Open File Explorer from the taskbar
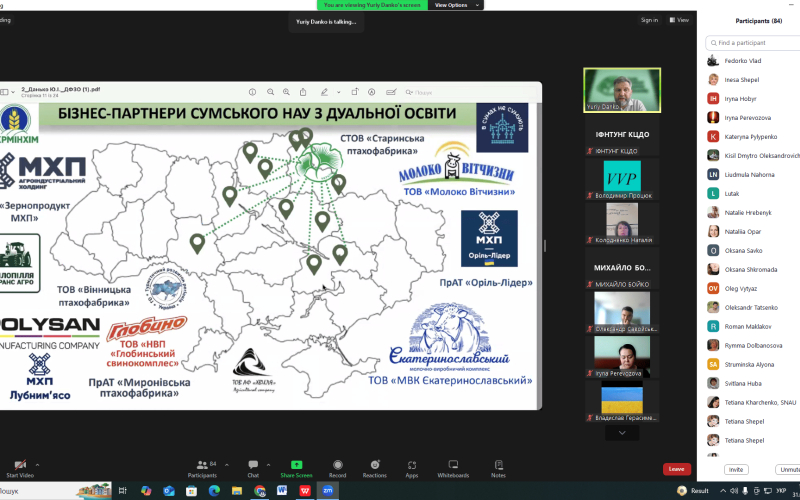 click(x=237, y=491)
